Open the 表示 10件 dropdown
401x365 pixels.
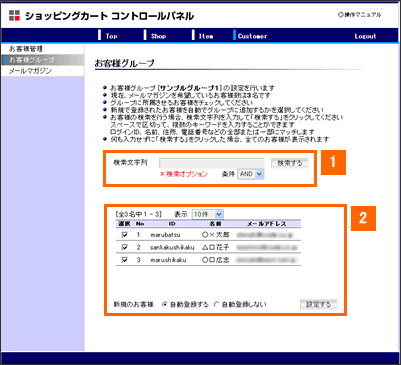coord(208,214)
